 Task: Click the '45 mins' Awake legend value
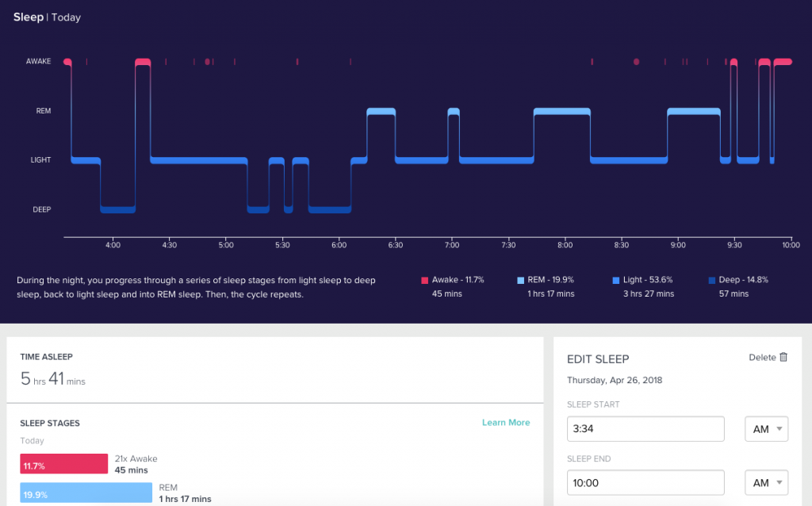(447, 293)
